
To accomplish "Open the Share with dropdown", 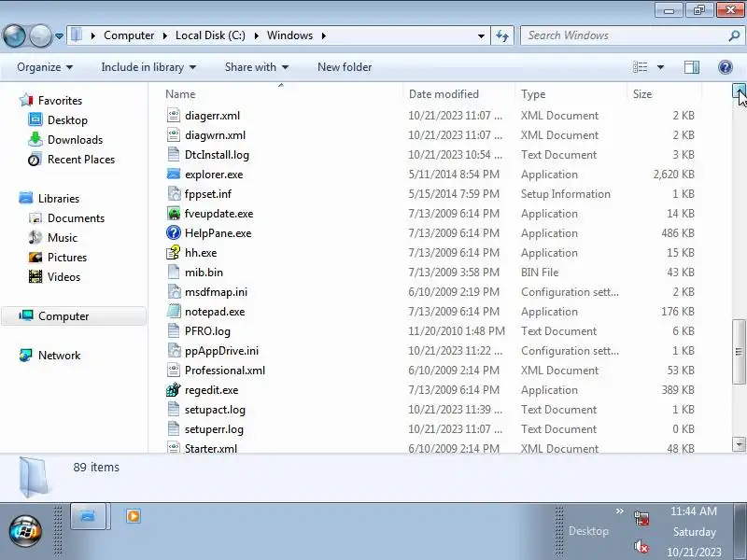I will pos(257,67).
